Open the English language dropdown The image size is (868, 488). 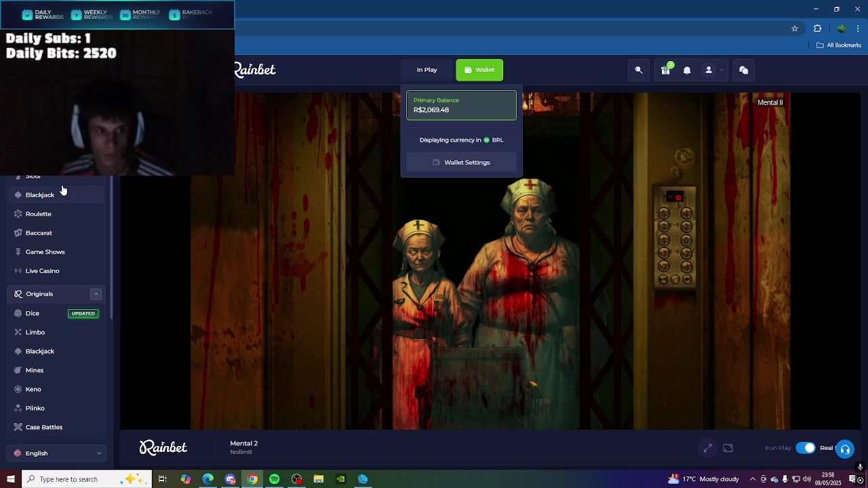[57, 453]
